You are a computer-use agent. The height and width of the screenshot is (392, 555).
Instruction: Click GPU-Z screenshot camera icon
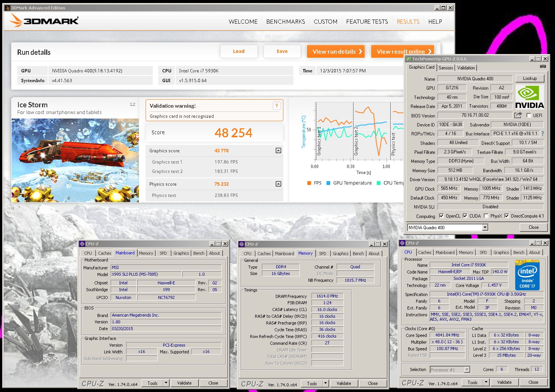click(x=543, y=66)
